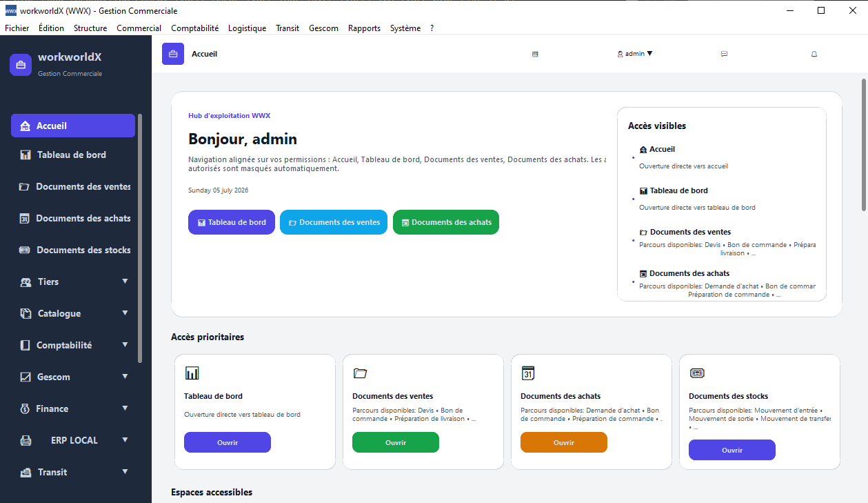Click Documents des ventes folder icon in sidebar
The image size is (868, 503).
click(x=24, y=187)
